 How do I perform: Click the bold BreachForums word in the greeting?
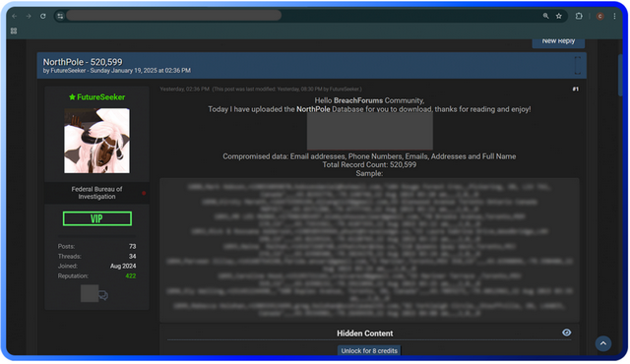358,100
